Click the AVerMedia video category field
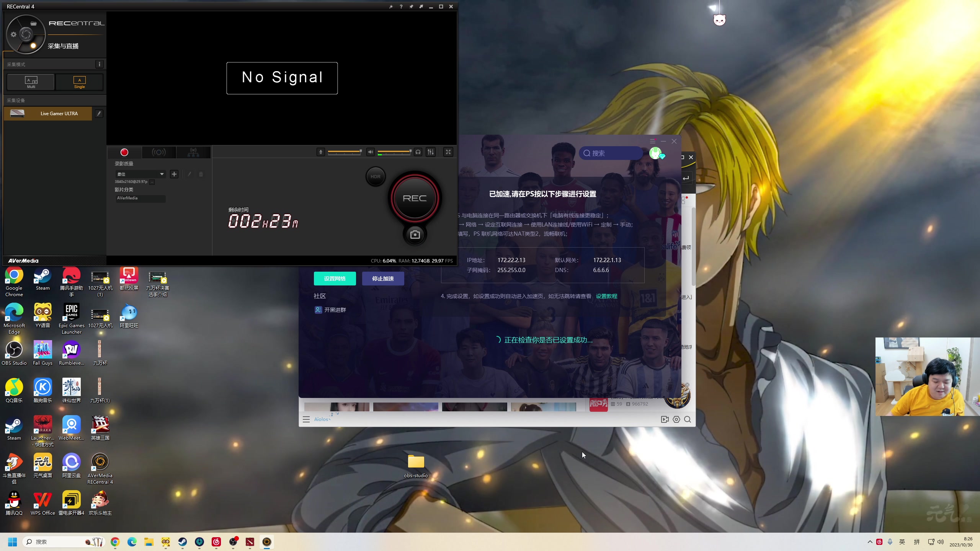Screen dimensions: 980x551 (140, 198)
